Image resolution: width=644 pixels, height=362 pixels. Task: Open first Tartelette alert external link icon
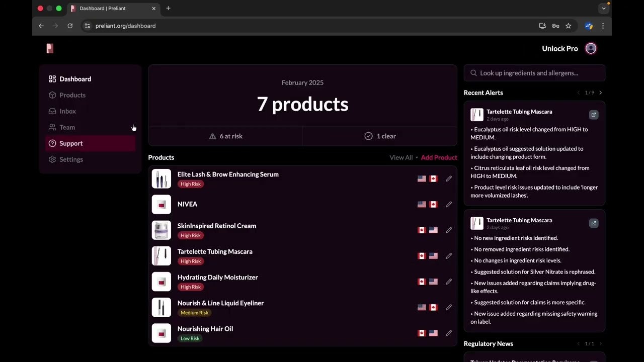594,115
